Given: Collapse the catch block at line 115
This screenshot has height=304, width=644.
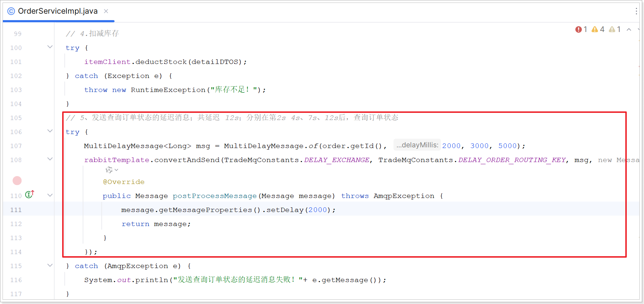Looking at the screenshot, I should coord(50,266).
